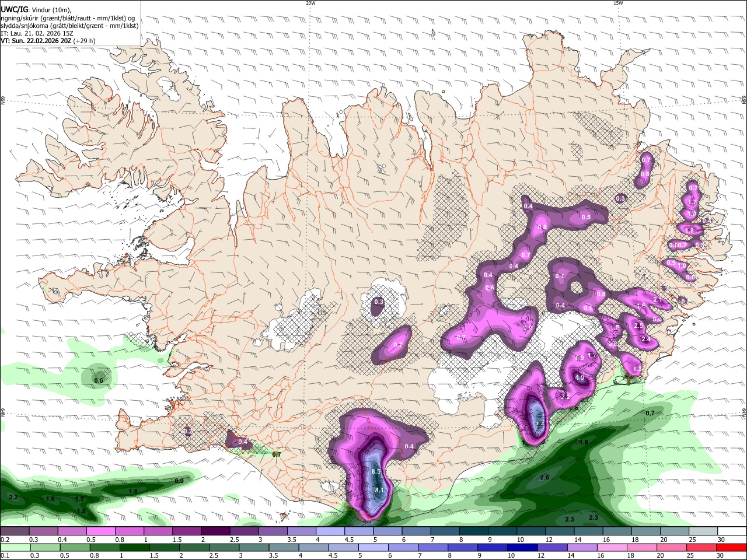
Task: Click the '7.5' snowfall value in the southeast
Action: coord(540,424)
